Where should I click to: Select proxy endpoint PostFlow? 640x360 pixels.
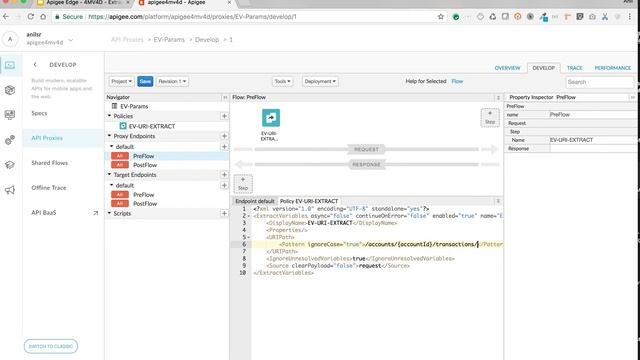pos(145,165)
